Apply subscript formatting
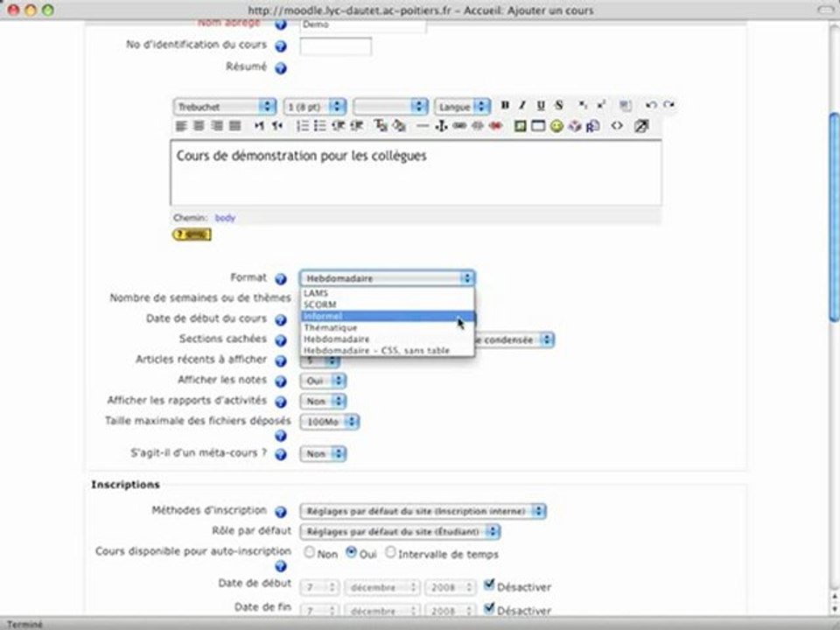This screenshot has height=630, width=840. [x=583, y=105]
